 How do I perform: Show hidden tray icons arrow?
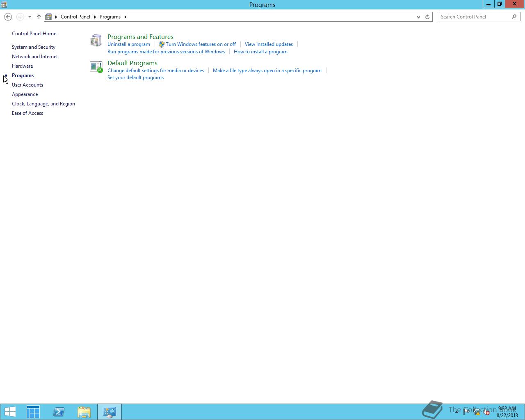pos(457,412)
